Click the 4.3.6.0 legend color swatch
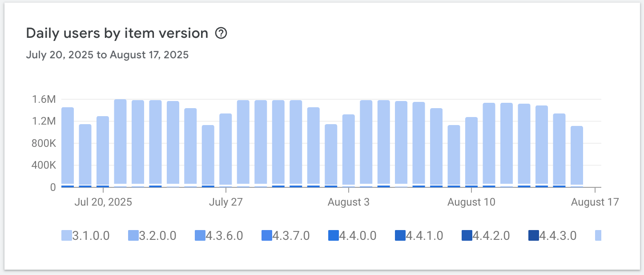This screenshot has width=644, height=275. coord(200,235)
